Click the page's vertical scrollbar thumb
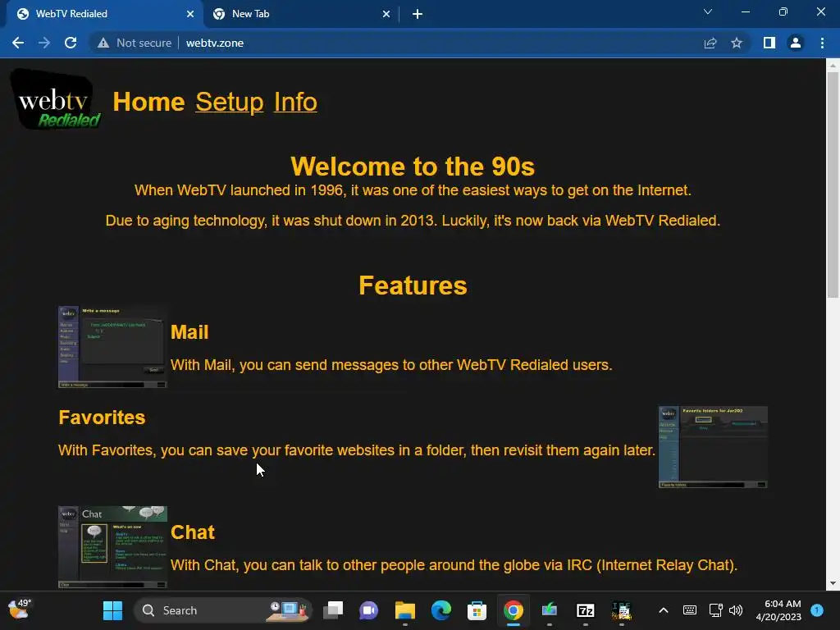The width and height of the screenshot is (840, 630). 833,185
